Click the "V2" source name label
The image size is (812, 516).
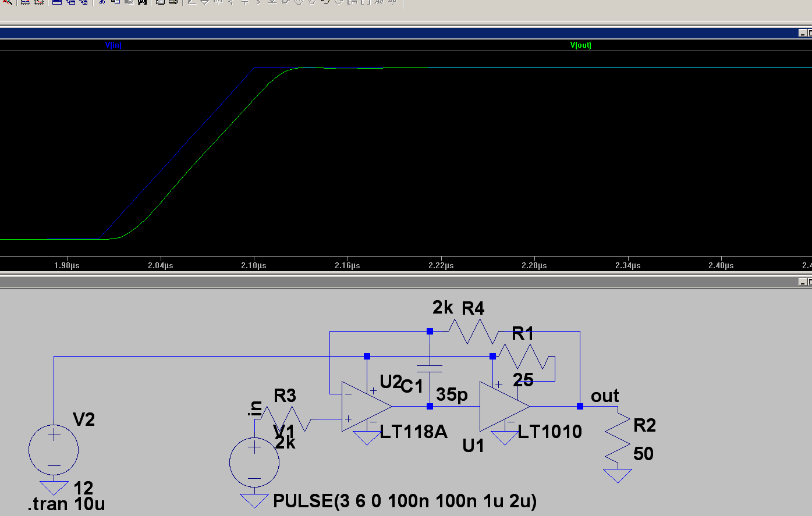tap(84, 419)
